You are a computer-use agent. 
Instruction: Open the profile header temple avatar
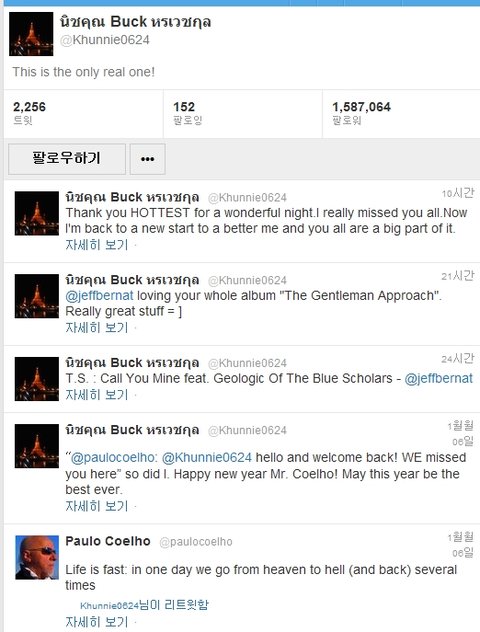[x=31, y=34]
